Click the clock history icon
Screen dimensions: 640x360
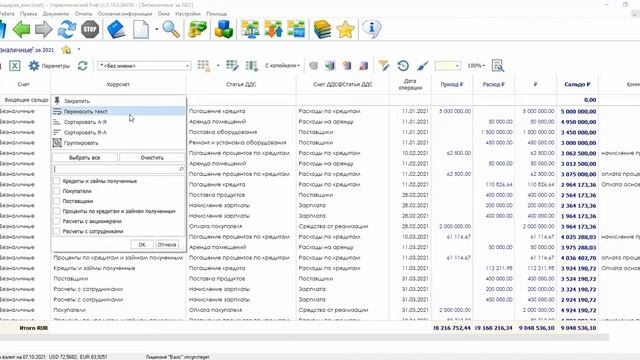coord(403,65)
